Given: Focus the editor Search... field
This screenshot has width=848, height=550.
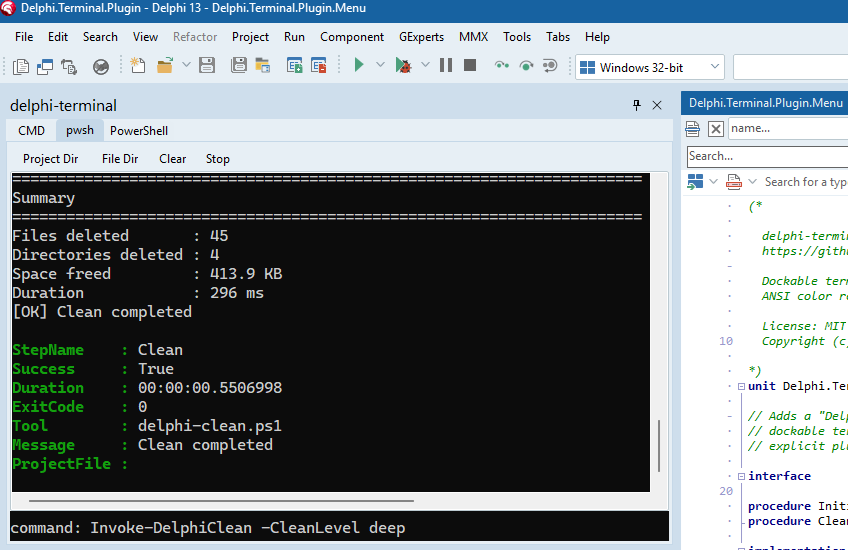Looking at the screenshot, I should click(x=767, y=156).
